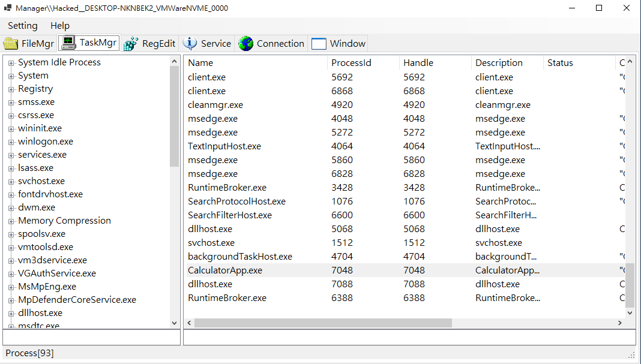Click the FileMgr folder icon

click(x=11, y=43)
